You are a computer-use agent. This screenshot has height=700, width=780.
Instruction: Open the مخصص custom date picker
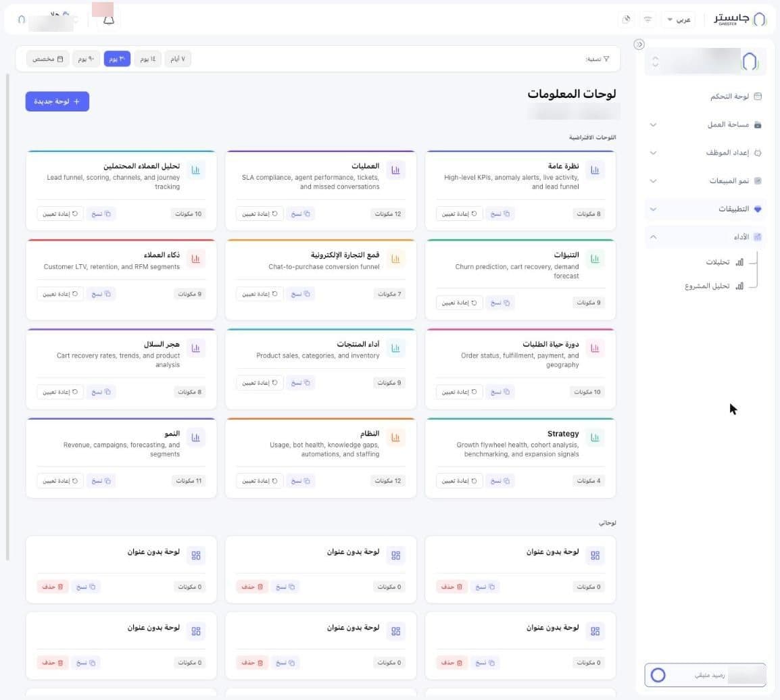(x=48, y=59)
